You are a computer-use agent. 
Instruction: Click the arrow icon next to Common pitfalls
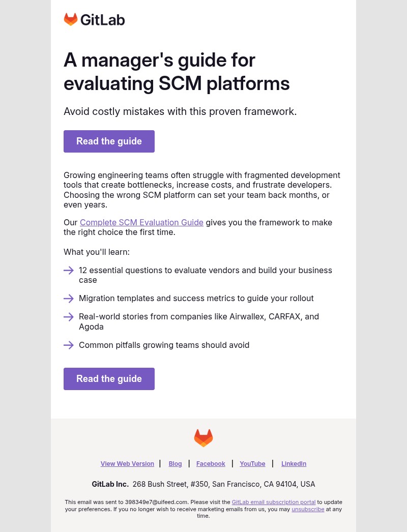[69, 345]
